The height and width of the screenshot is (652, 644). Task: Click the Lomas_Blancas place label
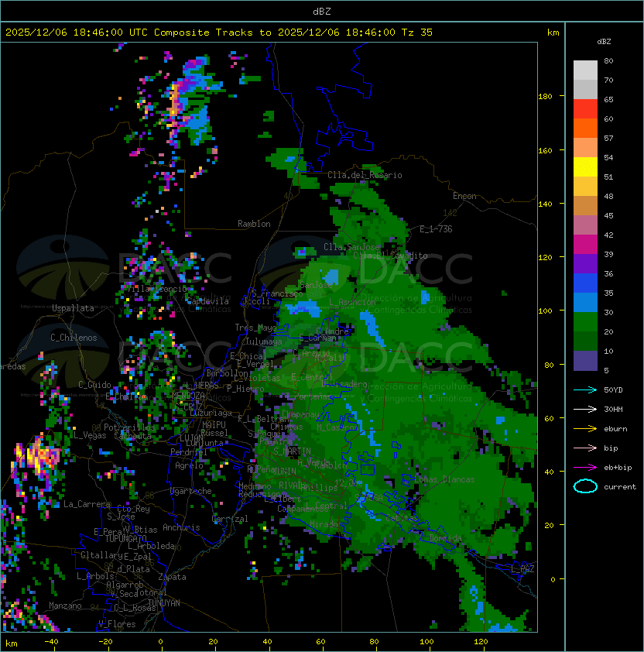point(444,479)
